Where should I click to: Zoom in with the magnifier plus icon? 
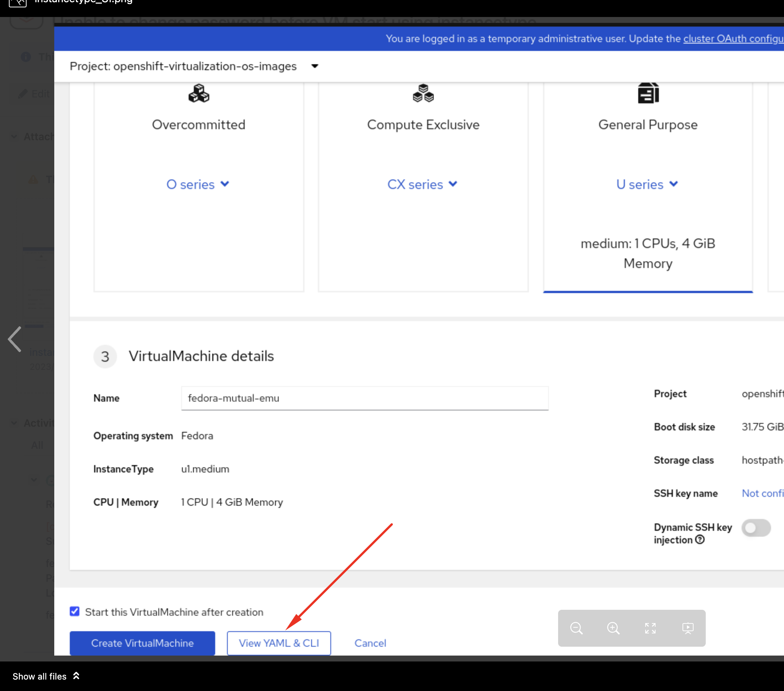(x=613, y=628)
